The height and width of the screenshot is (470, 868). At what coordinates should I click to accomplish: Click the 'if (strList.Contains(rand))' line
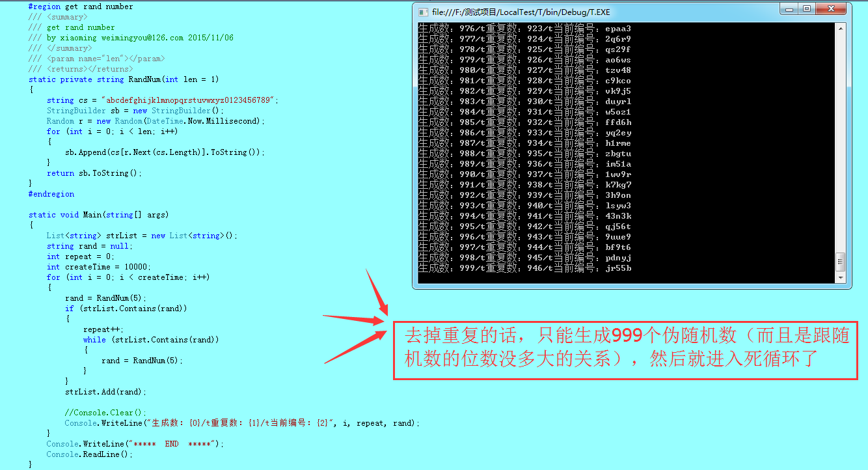point(126,309)
